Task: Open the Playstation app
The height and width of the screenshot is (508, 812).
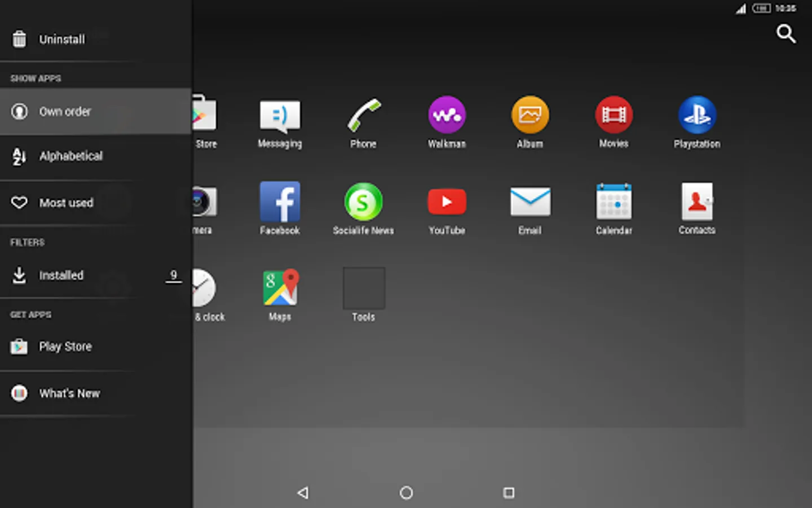Action: coord(697,123)
